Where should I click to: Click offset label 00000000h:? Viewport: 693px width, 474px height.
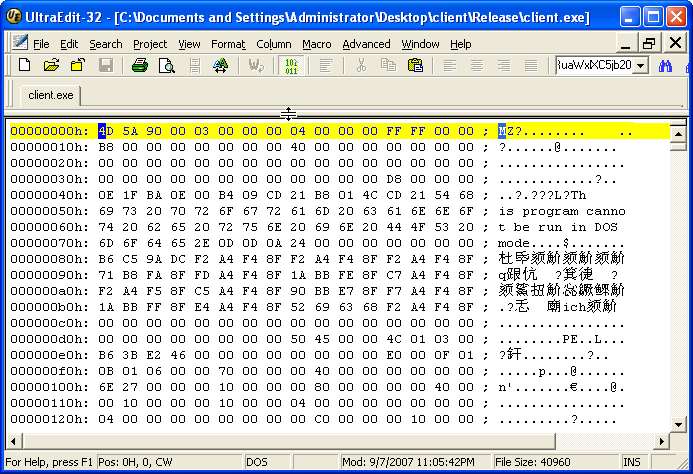[50, 131]
